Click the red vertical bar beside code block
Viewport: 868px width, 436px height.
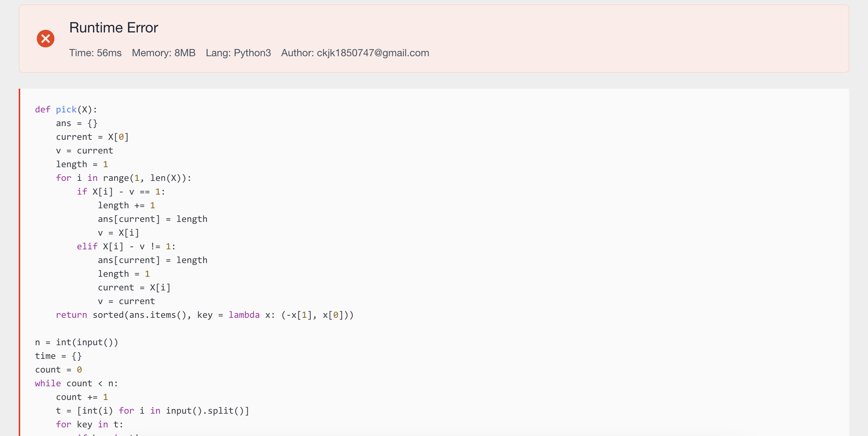20,252
